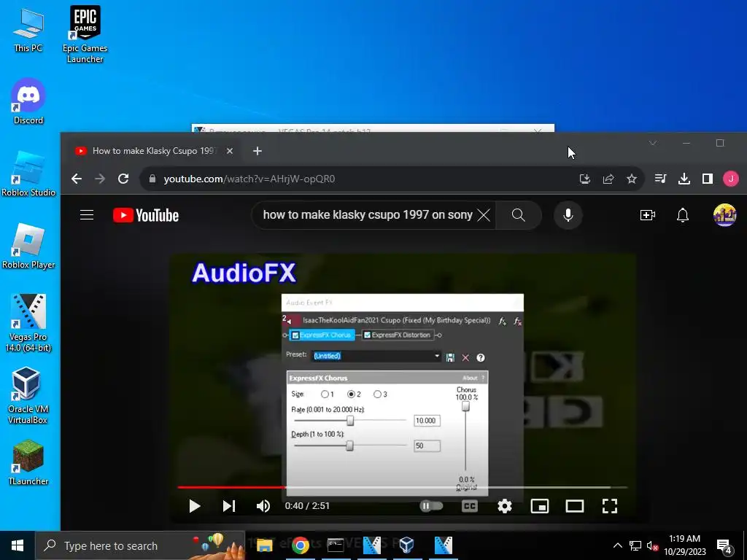
Task: Open the Chrome profile avatar J
Action: [x=731, y=179]
